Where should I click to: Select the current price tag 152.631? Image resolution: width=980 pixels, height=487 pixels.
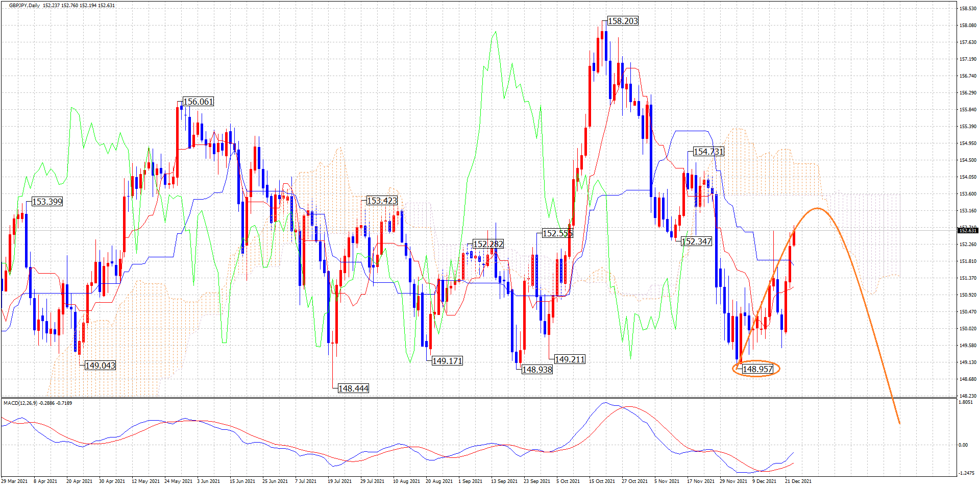tap(967, 231)
